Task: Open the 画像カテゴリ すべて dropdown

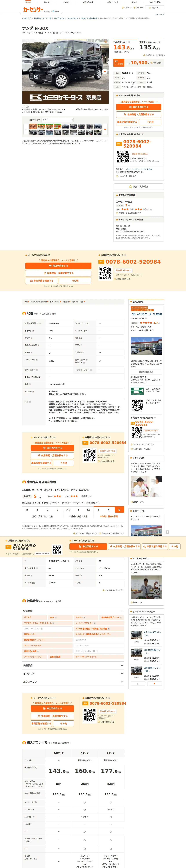Action: (x=58, y=120)
